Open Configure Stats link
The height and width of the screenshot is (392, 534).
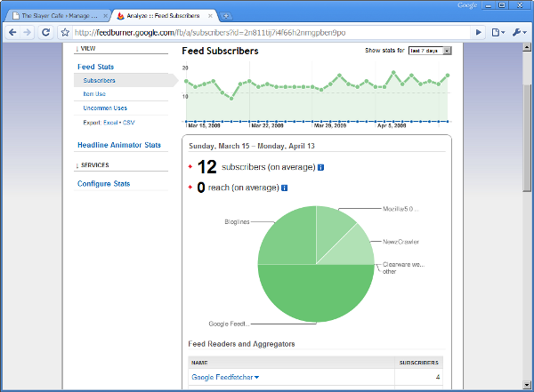click(x=103, y=184)
